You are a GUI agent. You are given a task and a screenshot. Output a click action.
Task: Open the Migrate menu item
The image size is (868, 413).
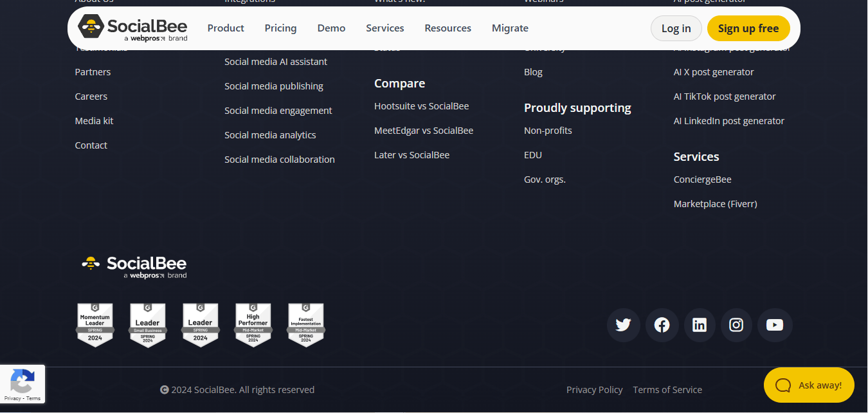click(x=510, y=28)
